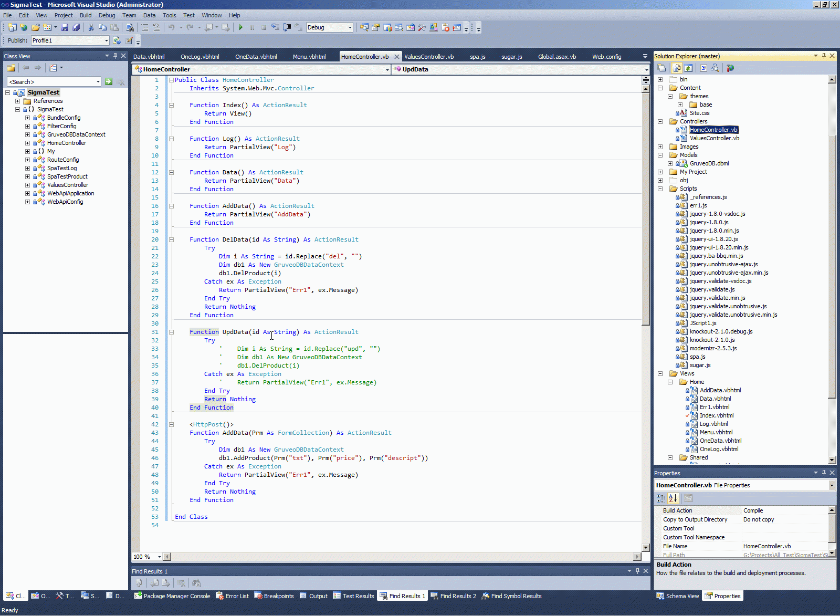Click the editor vertical scrollbar thumb
This screenshot has height=616, width=840.
coord(646,207)
